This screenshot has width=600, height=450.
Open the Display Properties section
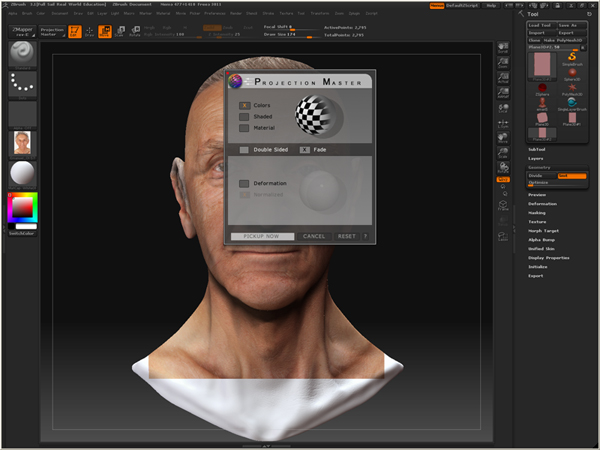tap(549, 257)
